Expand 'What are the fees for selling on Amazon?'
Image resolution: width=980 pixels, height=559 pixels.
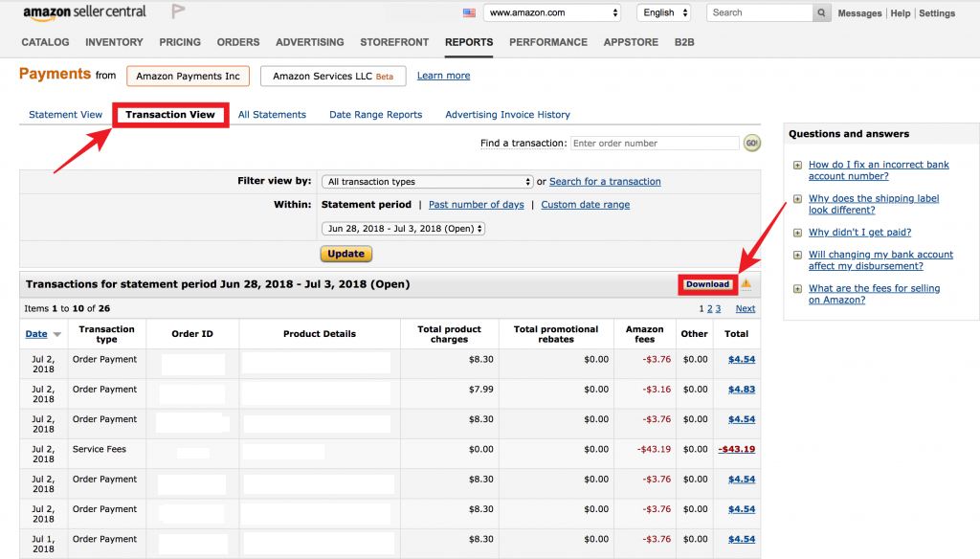797,289
